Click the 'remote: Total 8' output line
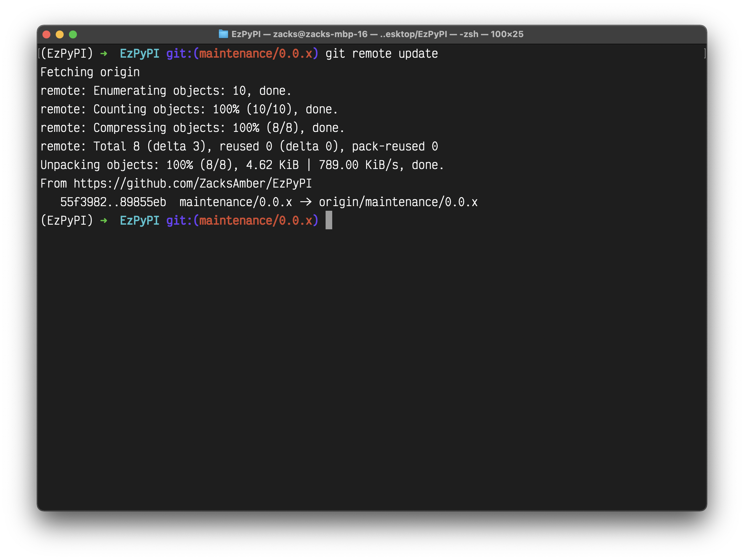744x560 pixels. 239,146
